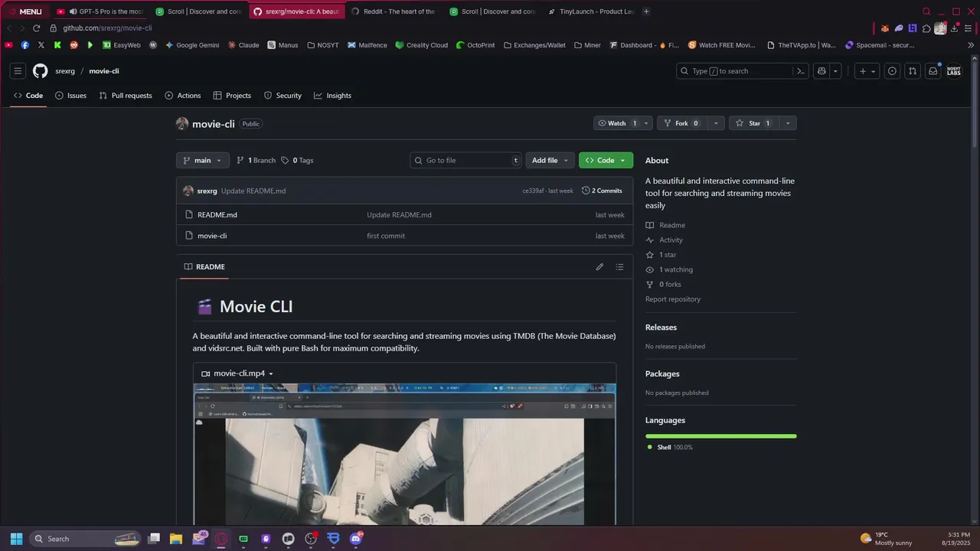Fork the movie-cli repository
This screenshot has width=980, height=551.
point(681,123)
